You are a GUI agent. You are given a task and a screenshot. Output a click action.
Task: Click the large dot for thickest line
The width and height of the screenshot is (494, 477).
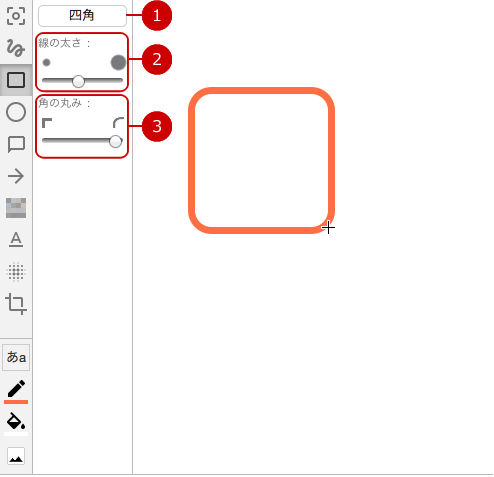(x=118, y=62)
